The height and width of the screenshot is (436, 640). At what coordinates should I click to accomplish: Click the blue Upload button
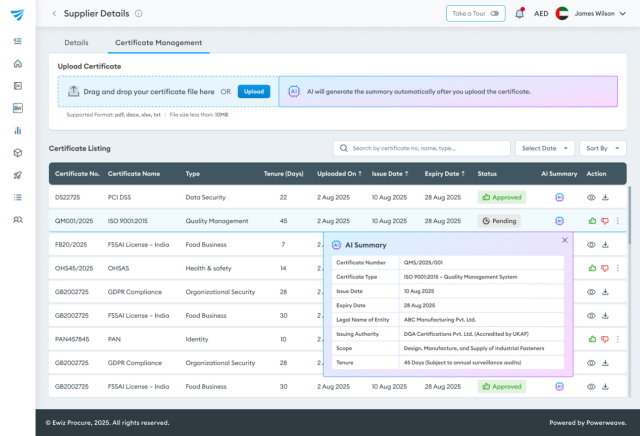coord(254,91)
